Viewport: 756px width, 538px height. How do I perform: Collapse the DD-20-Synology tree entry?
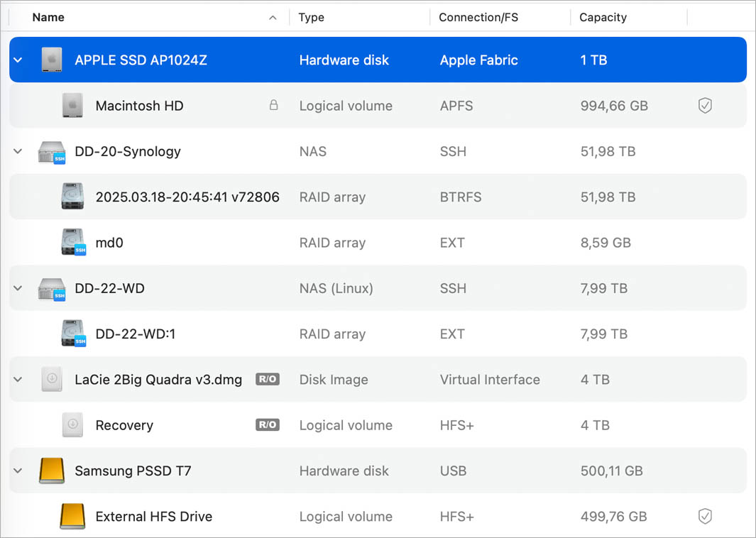(x=17, y=151)
